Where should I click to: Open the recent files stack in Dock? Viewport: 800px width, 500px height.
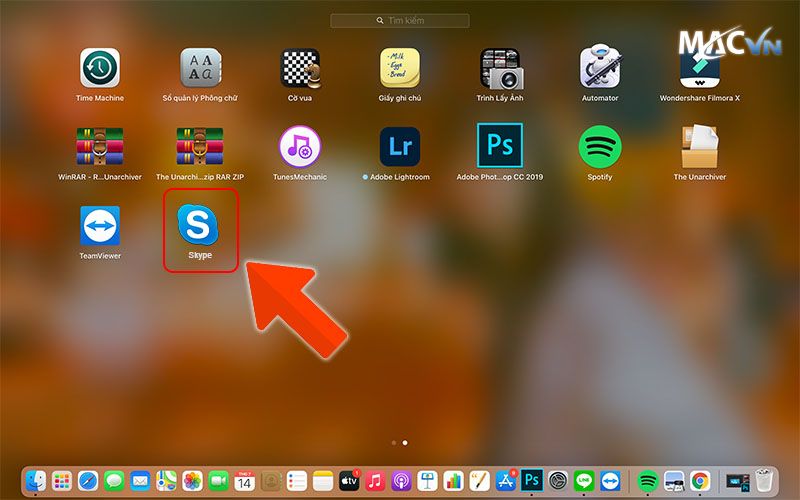pos(738,481)
